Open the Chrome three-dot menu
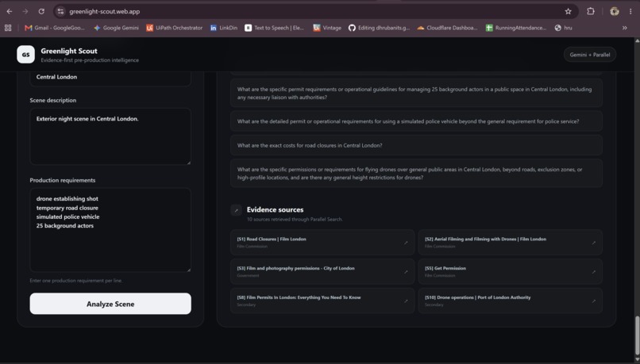640x364 pixels. pos(630,11)
